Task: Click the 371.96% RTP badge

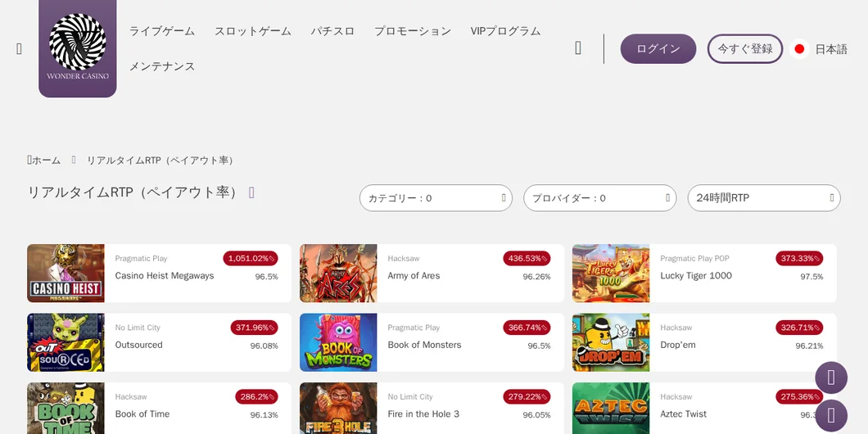Action: 254,328
